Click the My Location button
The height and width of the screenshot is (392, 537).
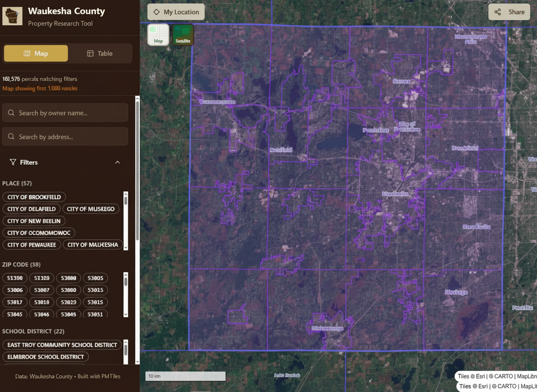(176, 12)
